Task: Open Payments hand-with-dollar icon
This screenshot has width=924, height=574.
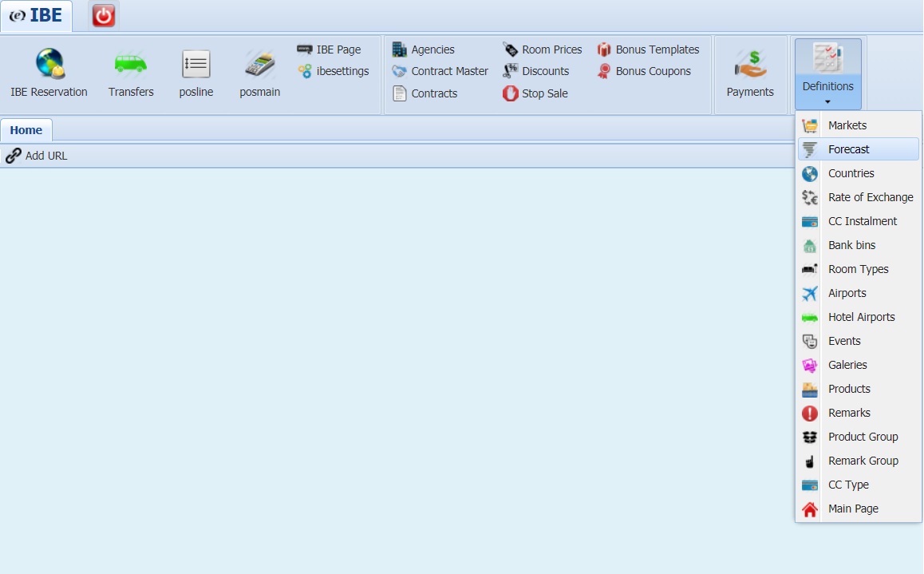Action: coord(749,64)
